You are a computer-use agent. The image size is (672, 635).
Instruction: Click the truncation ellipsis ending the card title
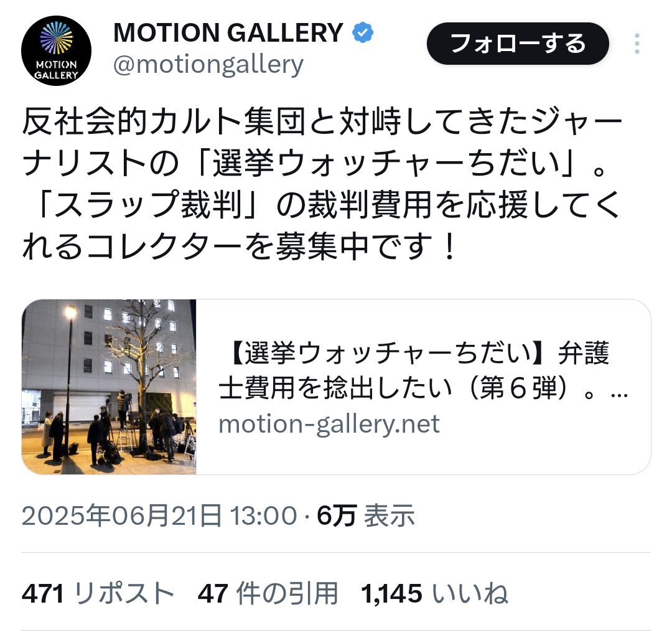pyautogui.click(x=619, y=393)
